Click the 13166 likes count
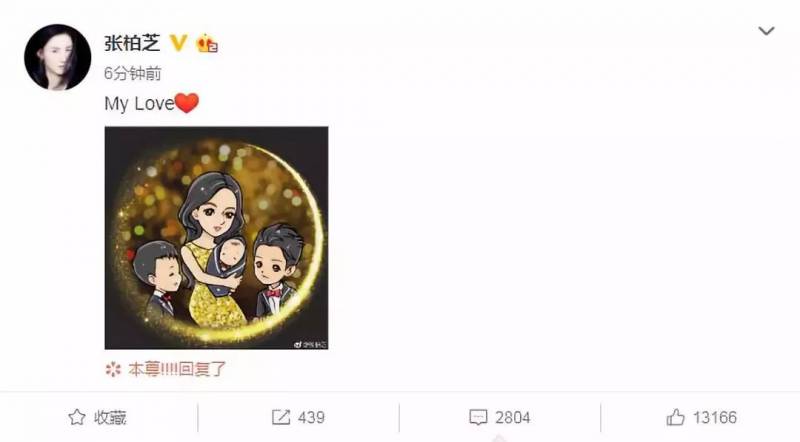This screenshot has height=442, width=800. [x=715, y=418]
